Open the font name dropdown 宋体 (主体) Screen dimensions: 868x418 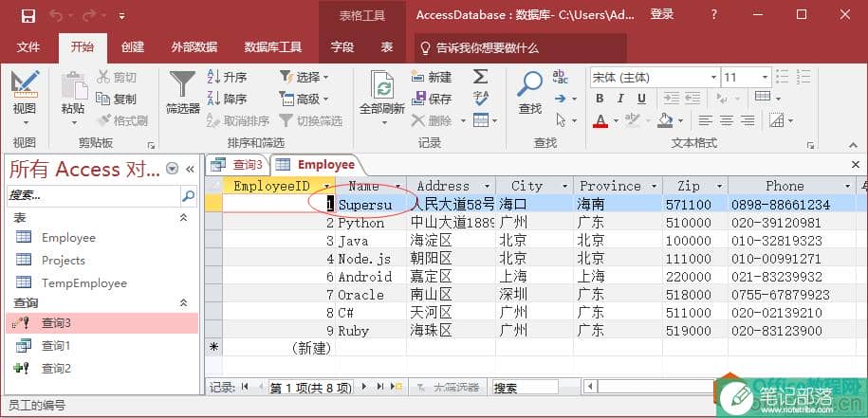point(714,78)
